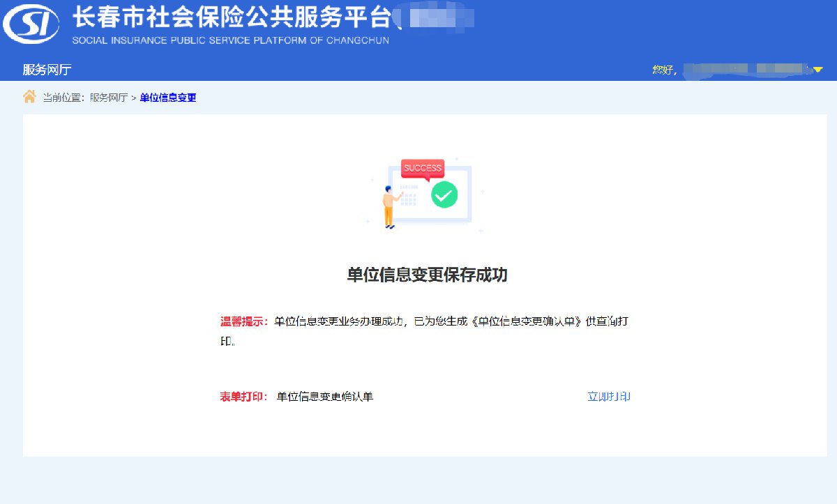Click the 单位信息变更确认单 form name
This screenshot has height=504, width=837.
(x=325, y=397)
